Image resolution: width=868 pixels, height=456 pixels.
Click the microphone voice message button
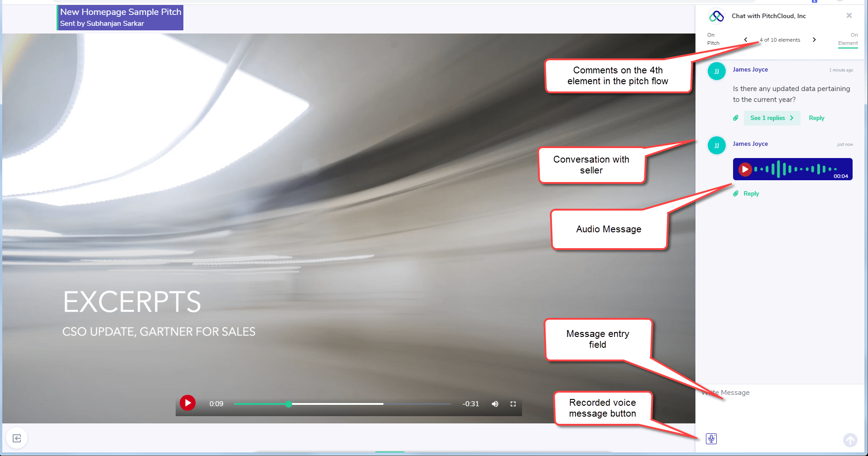point(711,439)
